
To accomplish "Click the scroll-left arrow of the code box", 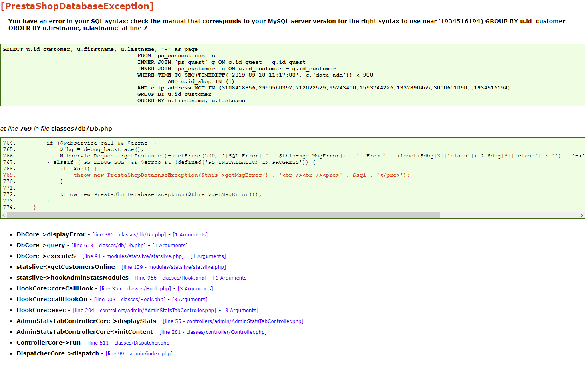I will tap(4, 216).
